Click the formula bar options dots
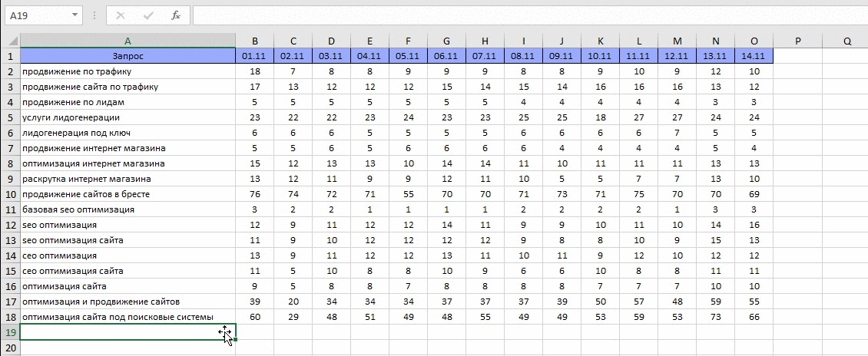868x356 pixels. point(94,15)
